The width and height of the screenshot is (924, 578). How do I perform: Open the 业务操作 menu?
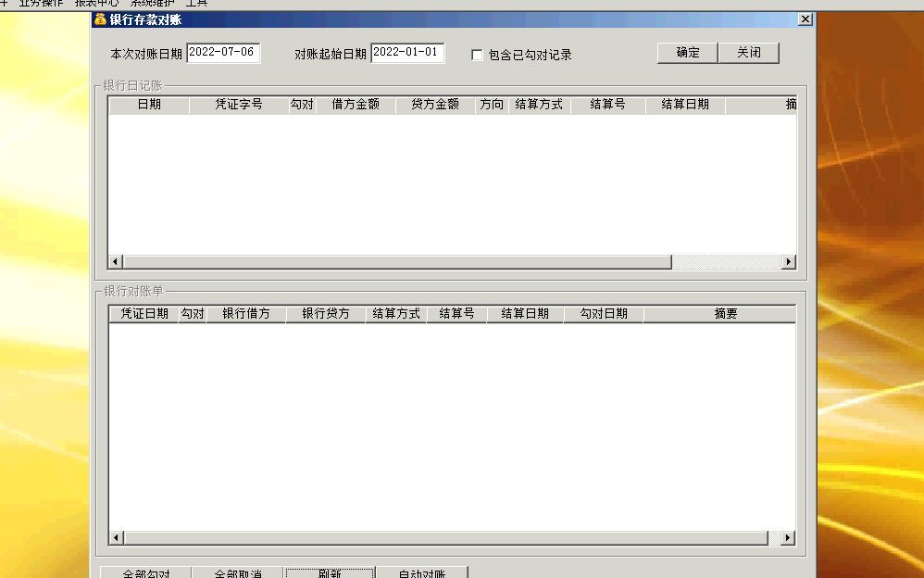coord(42,3)
